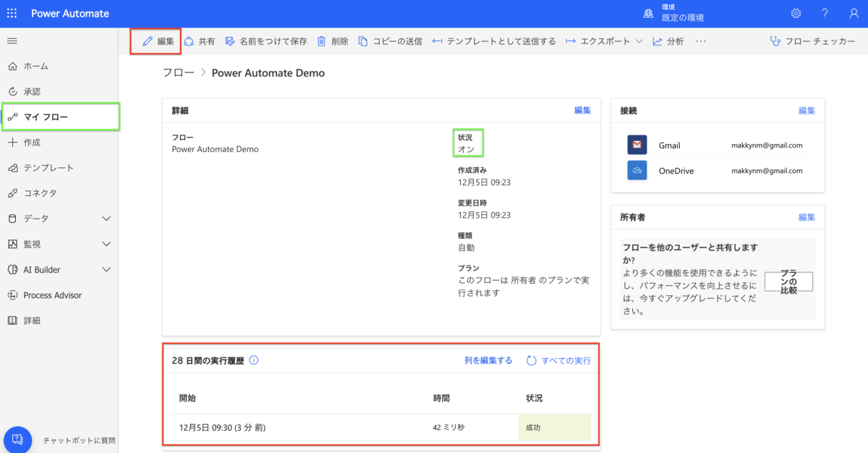The image size is (868, 453).
Task: Click 編集 link in 詳細 card
Action: point(582,110)
